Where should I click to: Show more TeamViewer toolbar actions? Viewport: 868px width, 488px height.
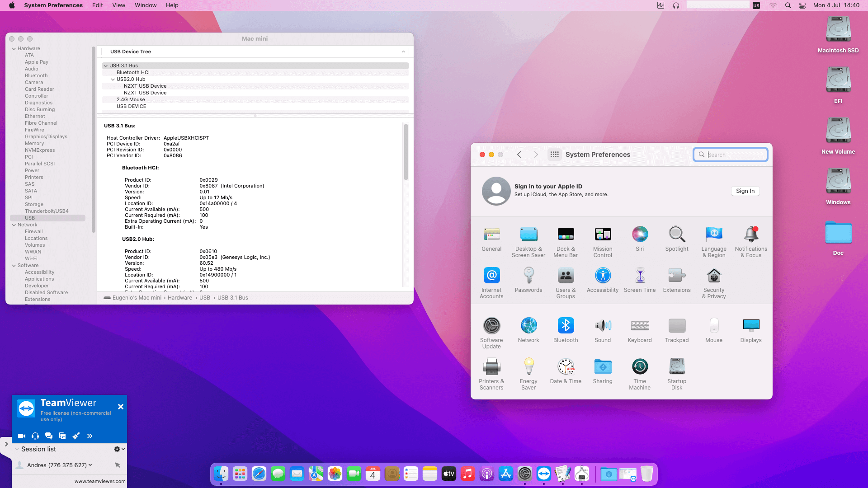(x=90, y=436)
